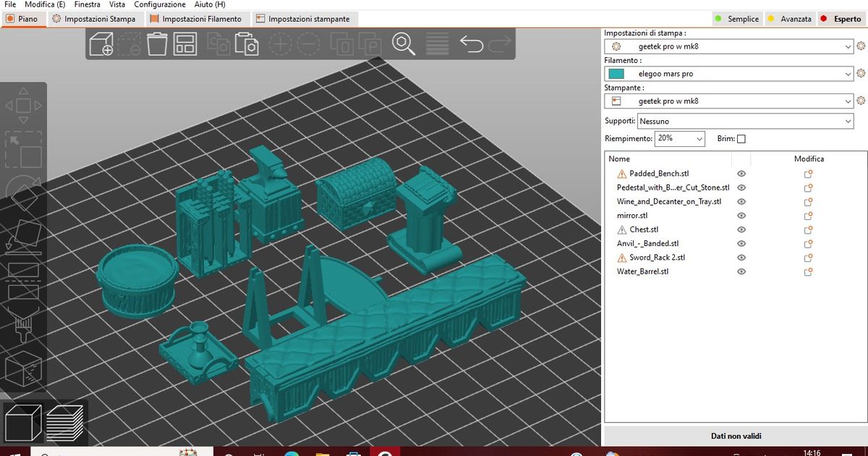Switch to layers preview view at bottom left
Screen dimensions: 868x456
[65, 423]
